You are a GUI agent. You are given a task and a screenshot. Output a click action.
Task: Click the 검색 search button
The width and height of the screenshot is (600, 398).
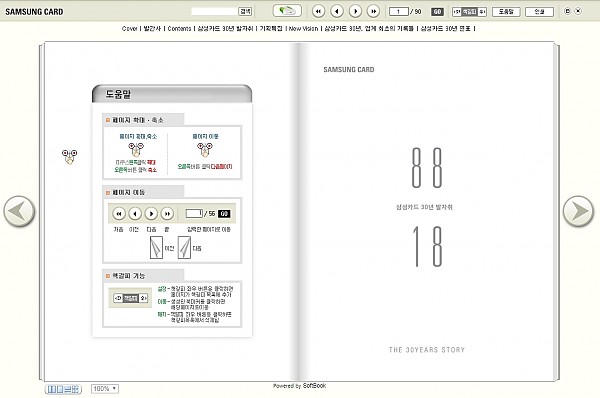(245, 11)
